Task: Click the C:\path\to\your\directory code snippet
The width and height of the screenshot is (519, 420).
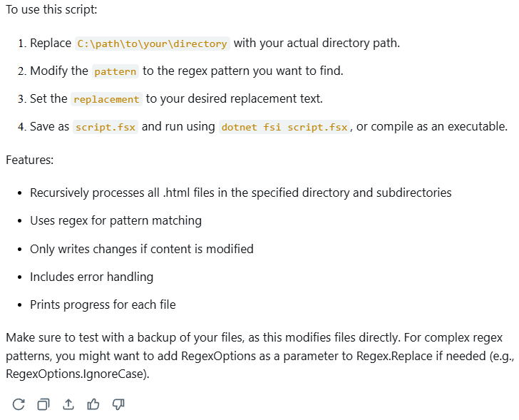Action: (x=153, y=43)
